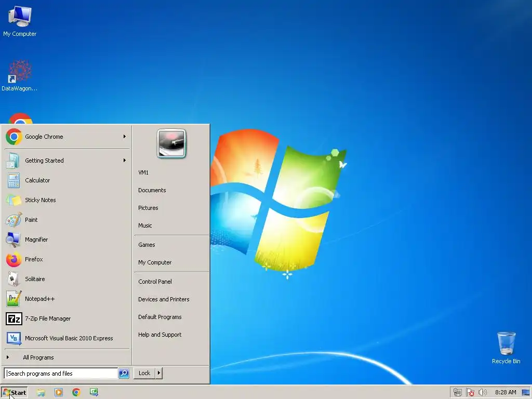Launch Notepad++ from its icon

[14, 299]
